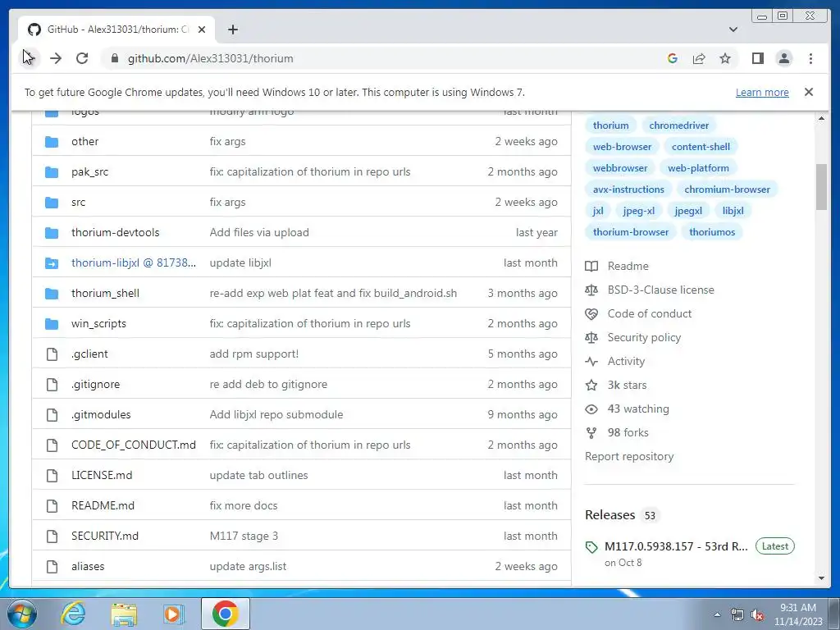Open the thorium-devtools folder
Screen dimensions: 840x630
pyautogui.click(x=115, y=232)
